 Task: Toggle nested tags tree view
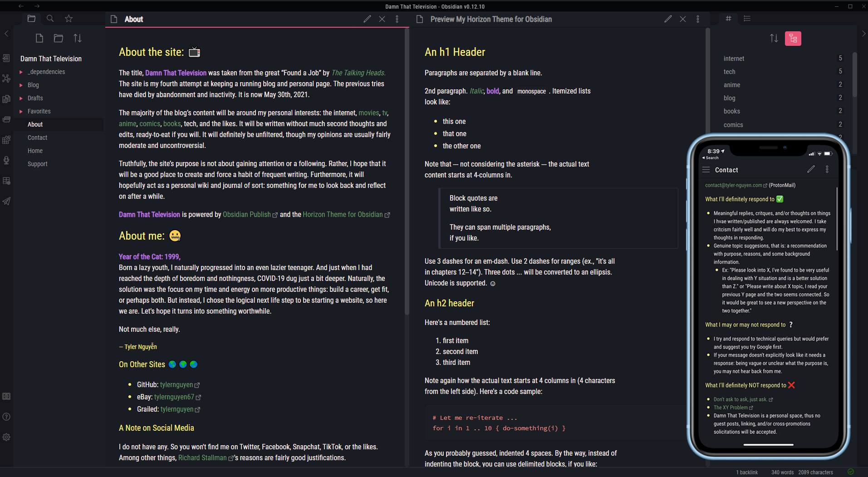tap(793, 39)
